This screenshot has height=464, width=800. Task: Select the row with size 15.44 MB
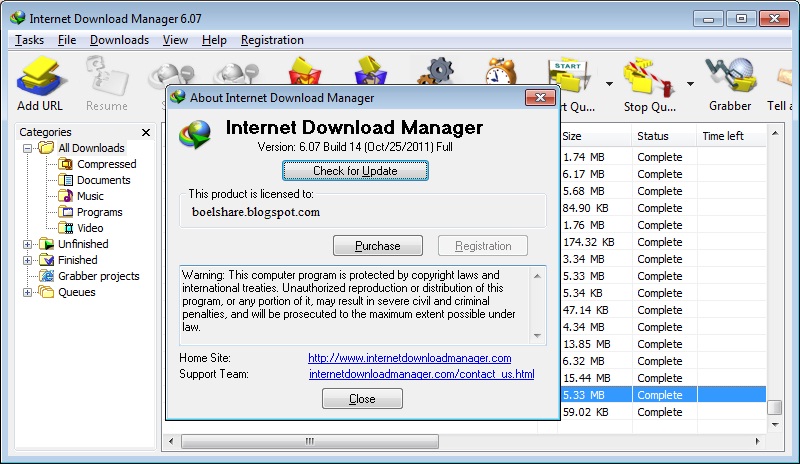pyautogui.click(x=663, y=378)
